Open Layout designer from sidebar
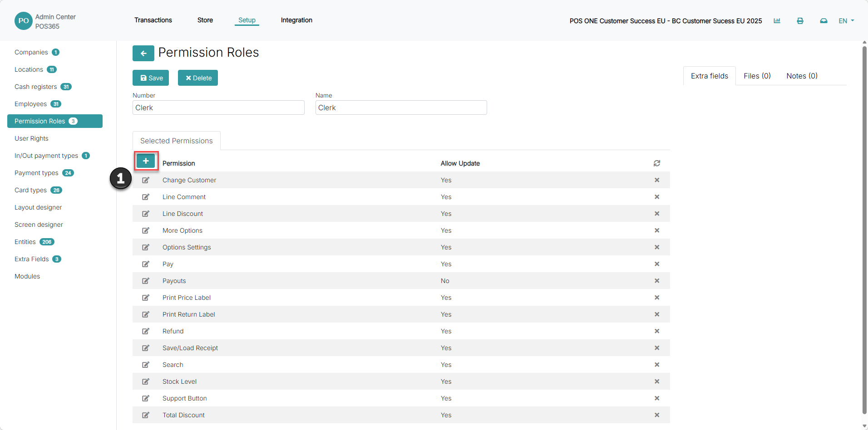Image resolution: width=868 pixels, height=430 pixels. click(38, 207)
